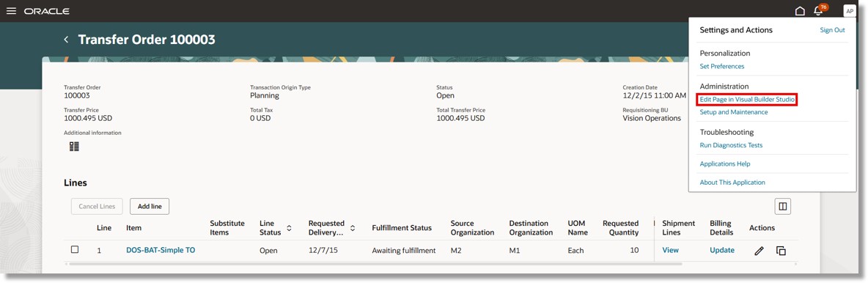Image resolution: width=868 pixels, height=283 pixels.
Task: Click the Status value Open in header
Action: [445, 95]
